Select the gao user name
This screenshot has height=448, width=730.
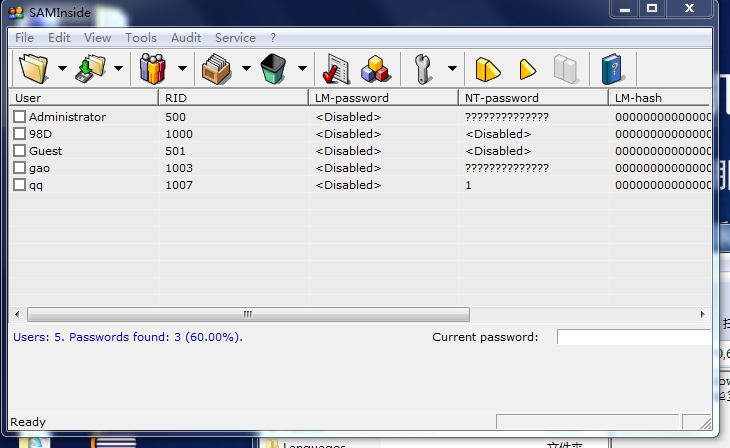pos(39,168)
